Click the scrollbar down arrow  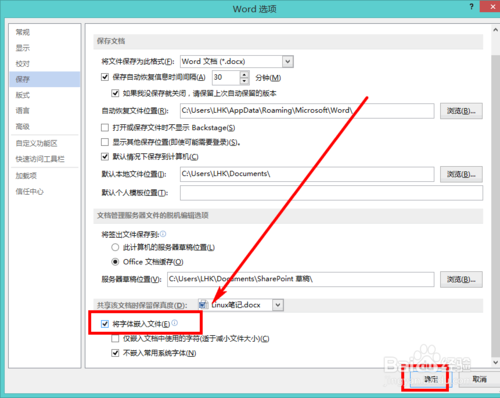pyautogui.click(x=495, y=362)
